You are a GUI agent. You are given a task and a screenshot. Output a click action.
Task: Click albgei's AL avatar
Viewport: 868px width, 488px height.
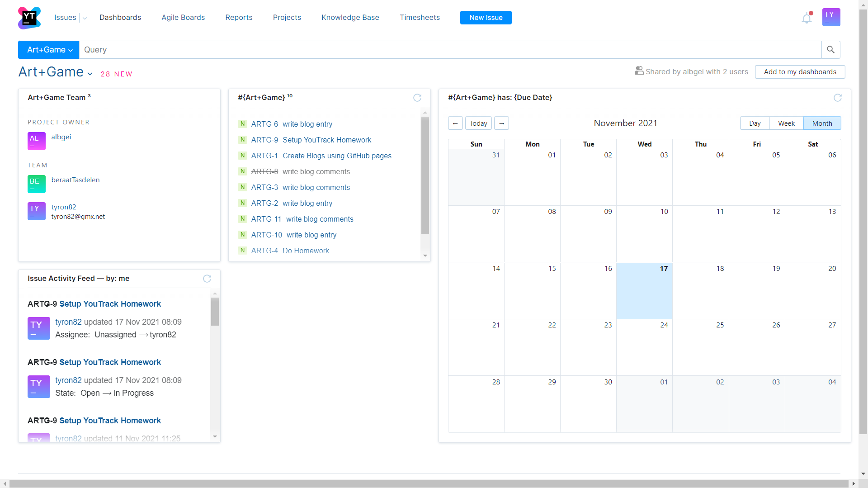37,141
